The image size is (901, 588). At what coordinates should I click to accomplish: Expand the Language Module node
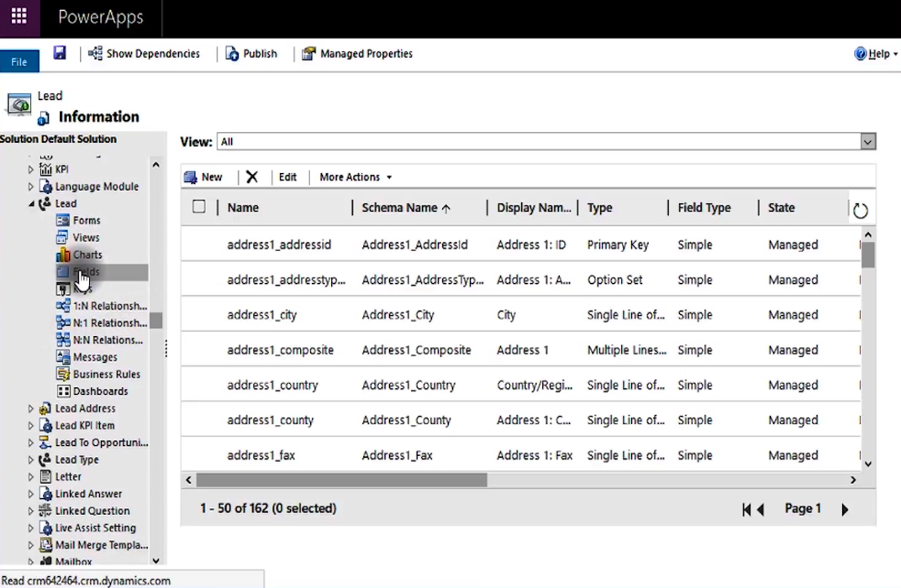click(31, 186)
